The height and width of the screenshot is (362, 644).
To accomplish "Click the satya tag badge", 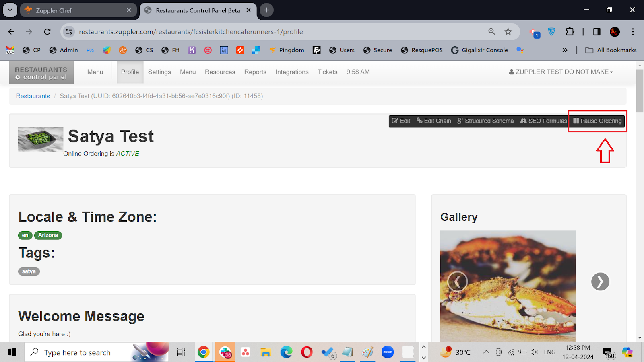I will coord(29,271).
